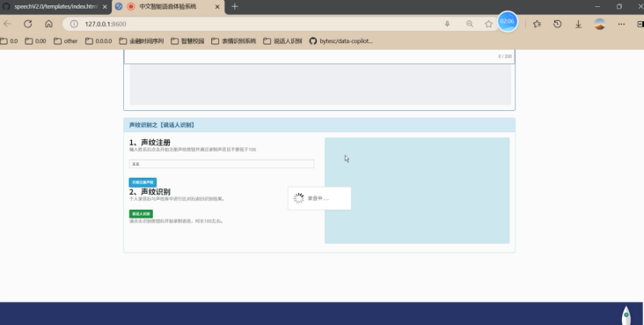Screen dimensions: 644x325
Task: Go to the browser home page
Action: pyautogui.click(x=49, y=24)
